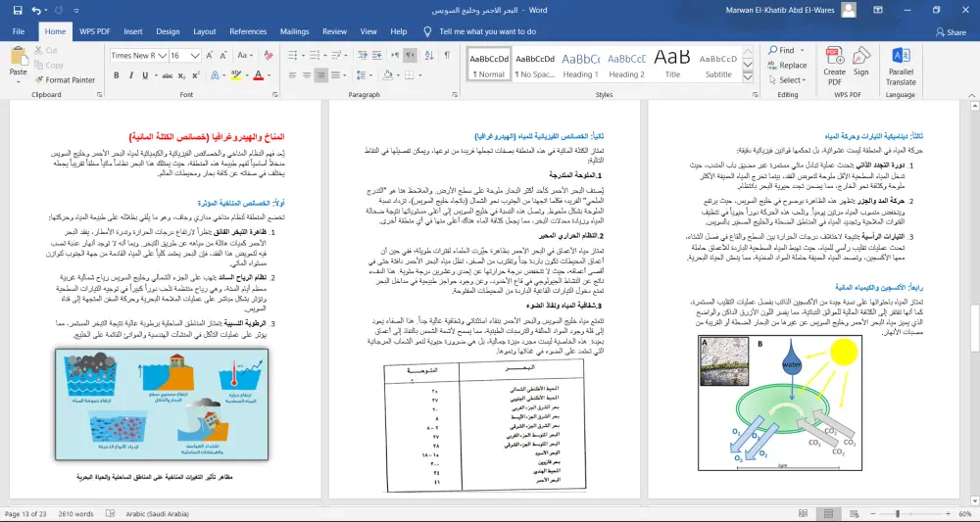Click Find in the Editing group

pos(781,50)
